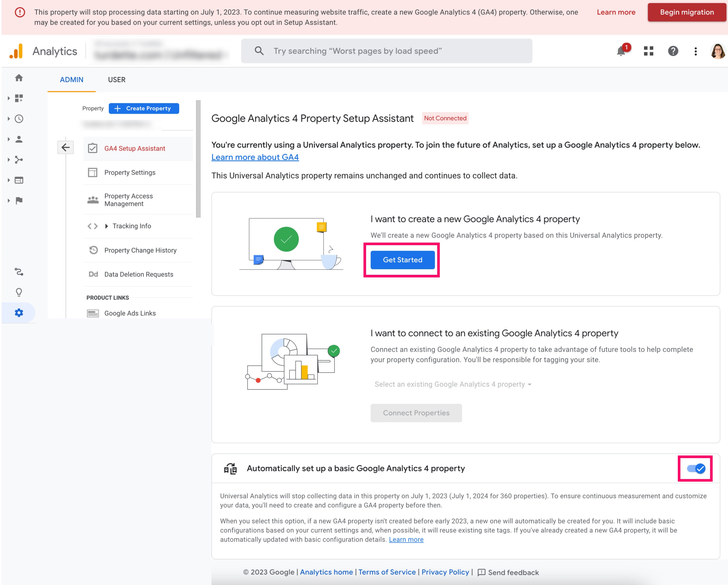Expand the Behavior sidebar section arrow
This screenshot has height=585, width=728.
[9, 180]
